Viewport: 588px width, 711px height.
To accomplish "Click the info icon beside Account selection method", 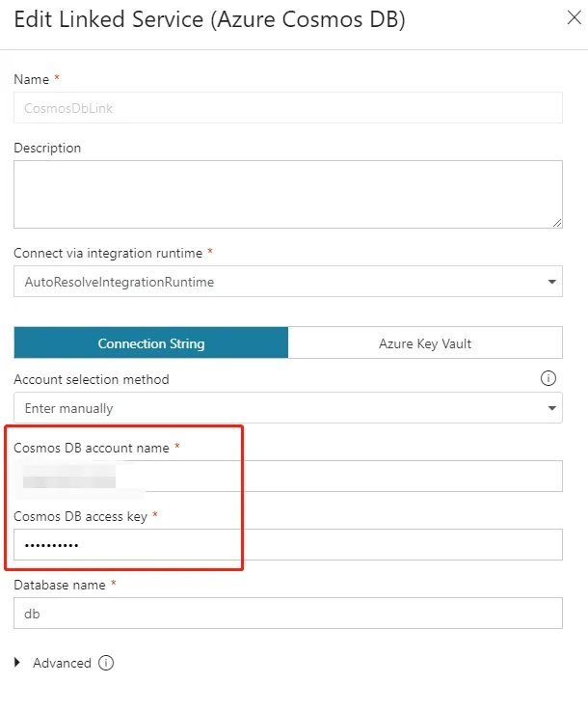I will point(548,378).
